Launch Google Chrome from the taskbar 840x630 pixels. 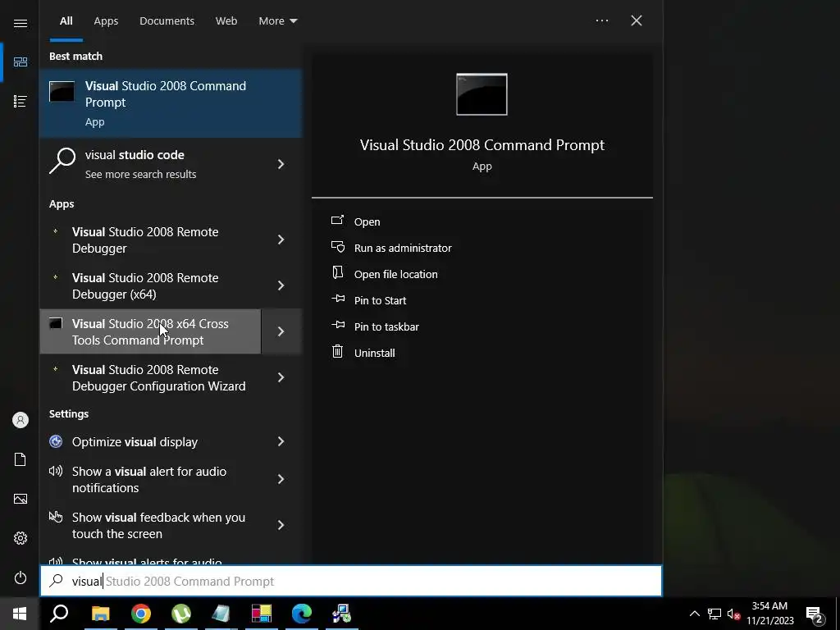[141, 614]
